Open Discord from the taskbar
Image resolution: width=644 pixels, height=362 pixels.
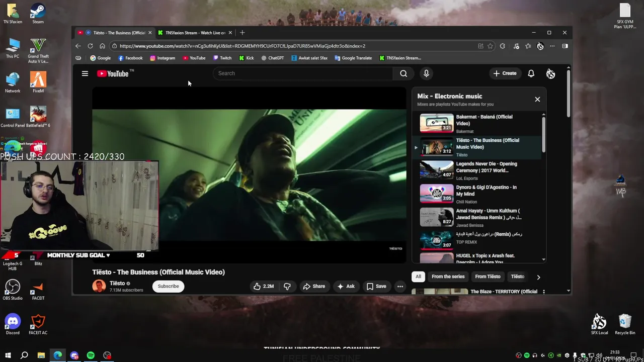click(x=74, y=355)
